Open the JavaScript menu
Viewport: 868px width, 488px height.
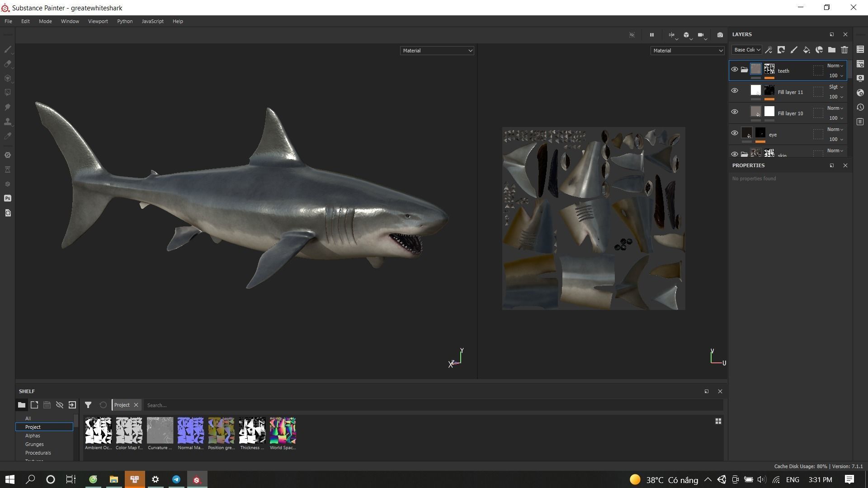pyautogui.click(x=152, y=21)
